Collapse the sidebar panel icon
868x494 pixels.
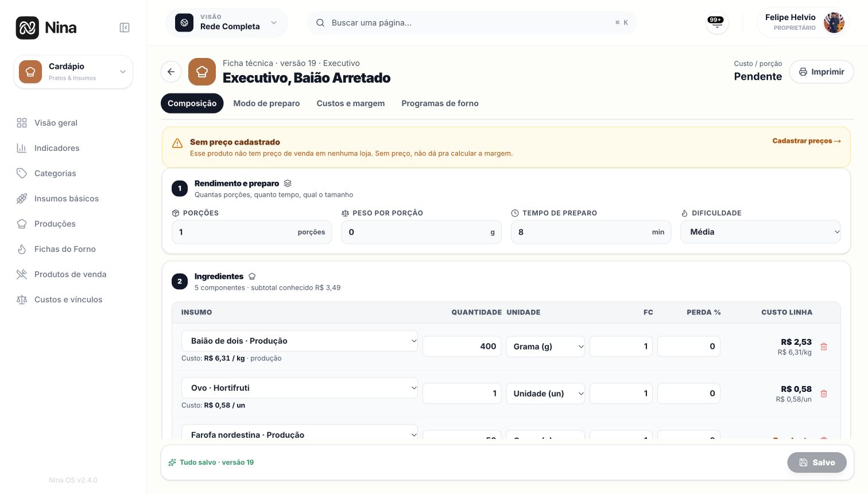[125, 28]
